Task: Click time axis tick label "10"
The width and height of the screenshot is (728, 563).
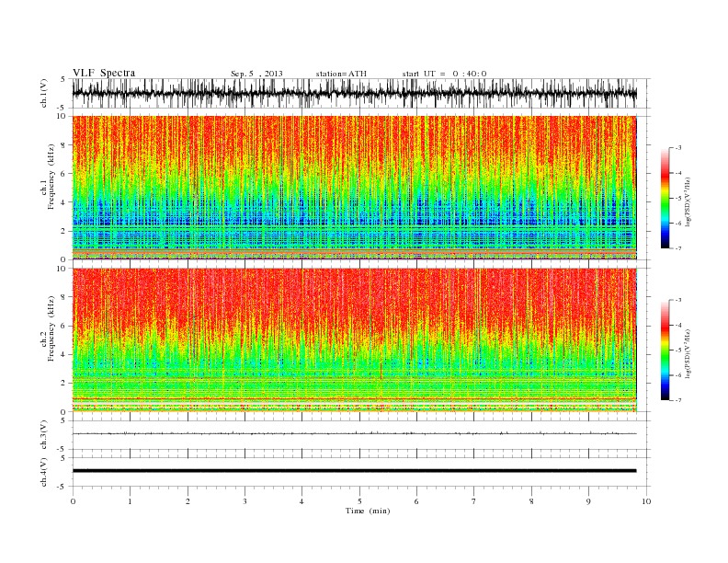Action: coord(646,501)
